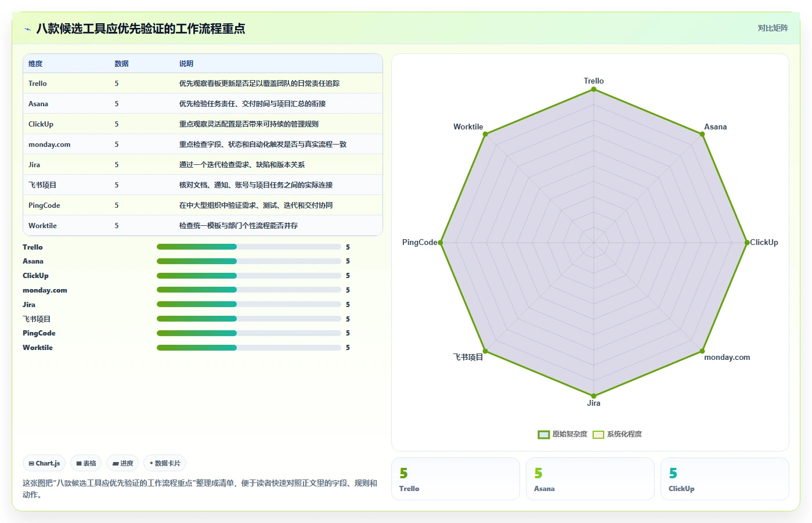
Task: Select the 表格 tag chip
Action: coord(86,463)
